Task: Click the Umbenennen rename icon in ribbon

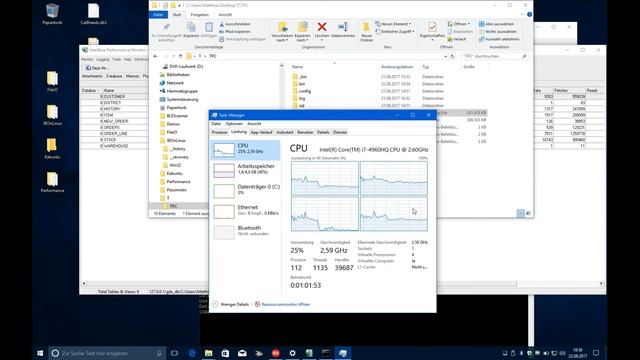Action: pyautogui.click(x=343, y=27)
